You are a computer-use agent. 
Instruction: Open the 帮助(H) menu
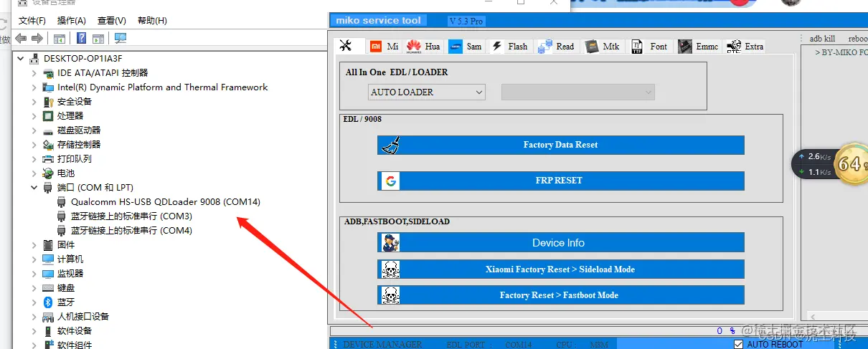(x=152, y=21)
